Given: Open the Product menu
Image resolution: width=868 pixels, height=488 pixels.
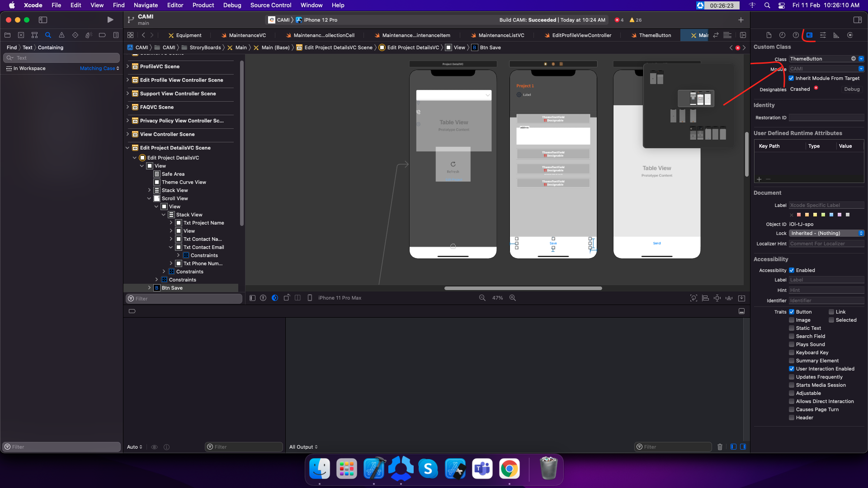Looking at the screenshot, I should tap(203, 5).
